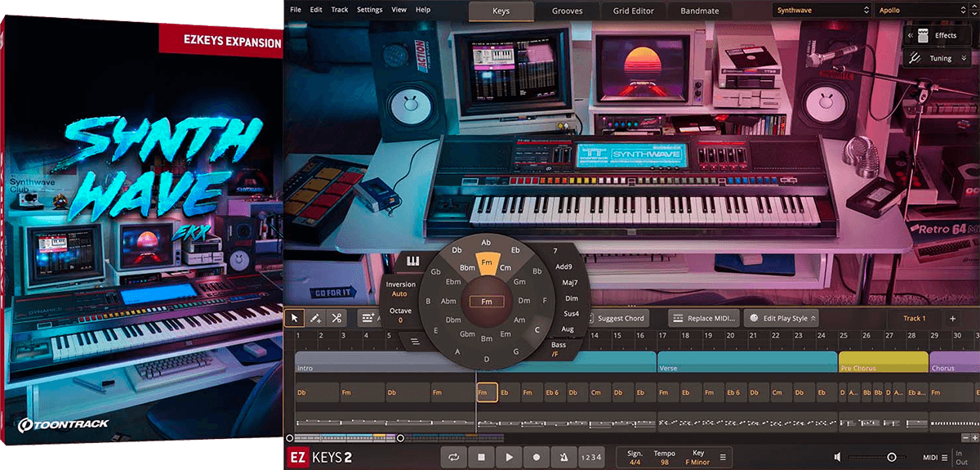Viewport: 980px width, 470px height.
Task: Select the Pre Chorus song part block
Action: click(883, 364)
